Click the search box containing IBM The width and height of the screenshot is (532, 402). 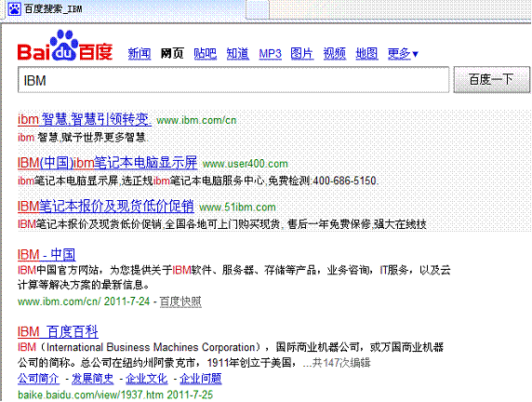pos(233,80)
